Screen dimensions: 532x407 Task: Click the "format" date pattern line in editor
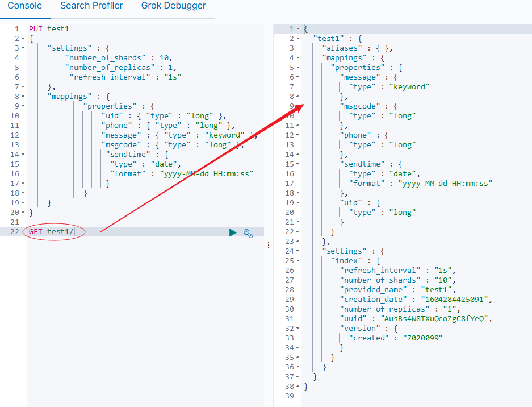click(182, 174)
